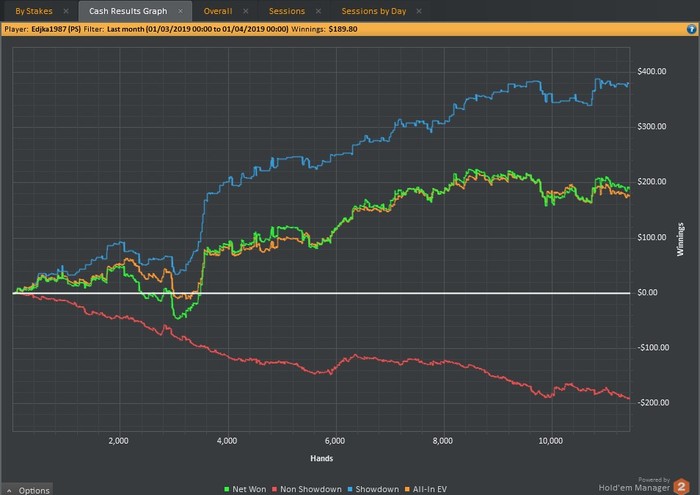This screenshot has width=700, height=495.
Task: Click the 4,000 hands axis label
Action: tap(227, 441)
